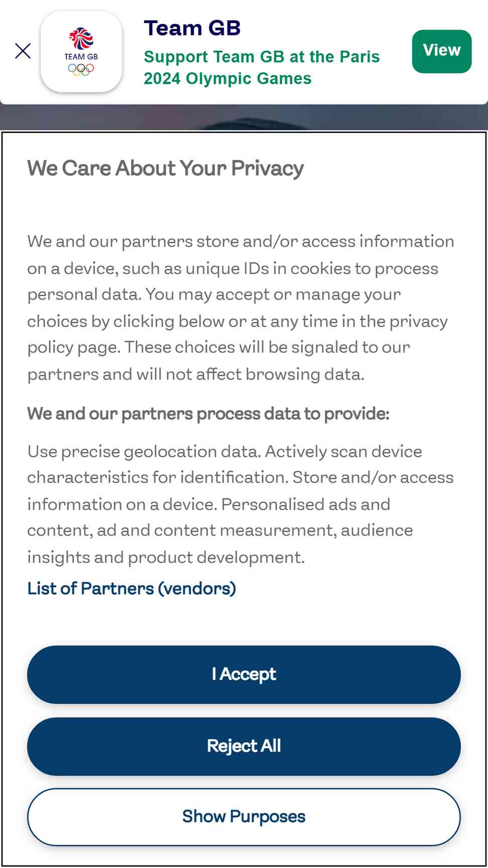
Task: Click the dark page image behind the banner
Action: [244, 118]
